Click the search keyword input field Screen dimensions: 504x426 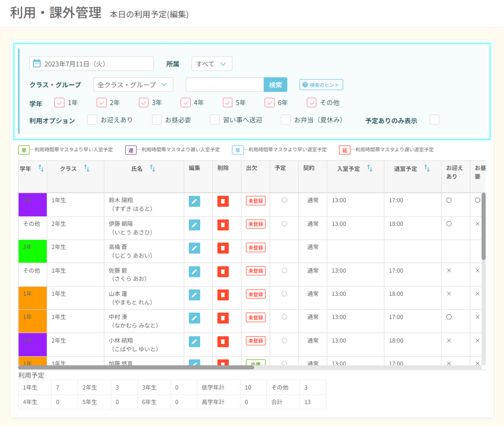point(225,85)
